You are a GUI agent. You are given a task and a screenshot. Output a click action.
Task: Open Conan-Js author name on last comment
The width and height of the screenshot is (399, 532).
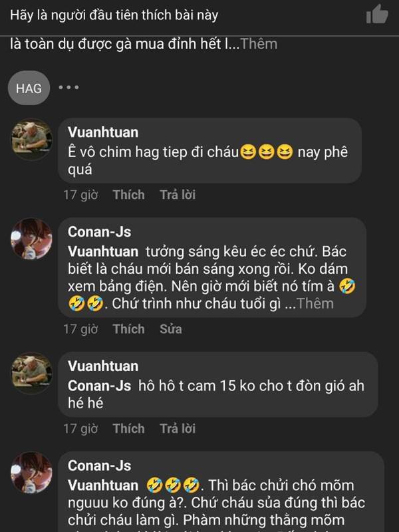point(99,466)
